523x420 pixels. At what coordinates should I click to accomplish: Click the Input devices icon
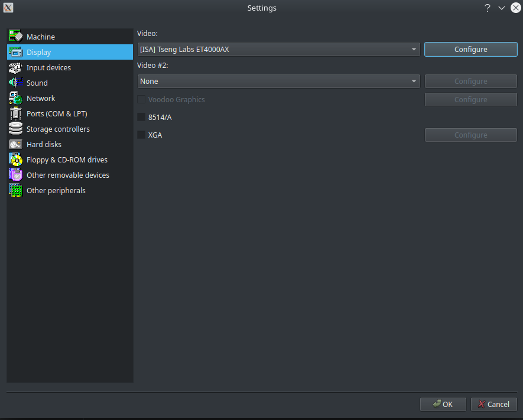[16, 67]
